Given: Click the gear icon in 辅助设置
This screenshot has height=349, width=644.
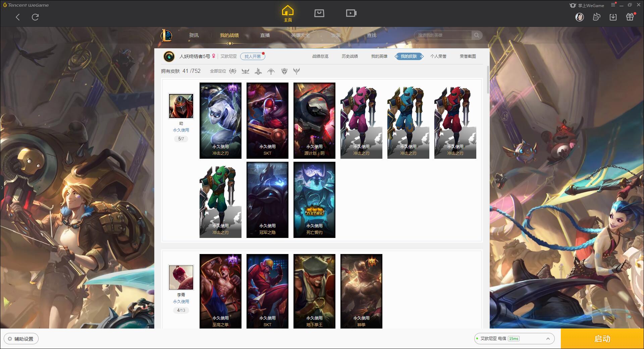Looking at the screenshot, I should (x=10, y=339).
